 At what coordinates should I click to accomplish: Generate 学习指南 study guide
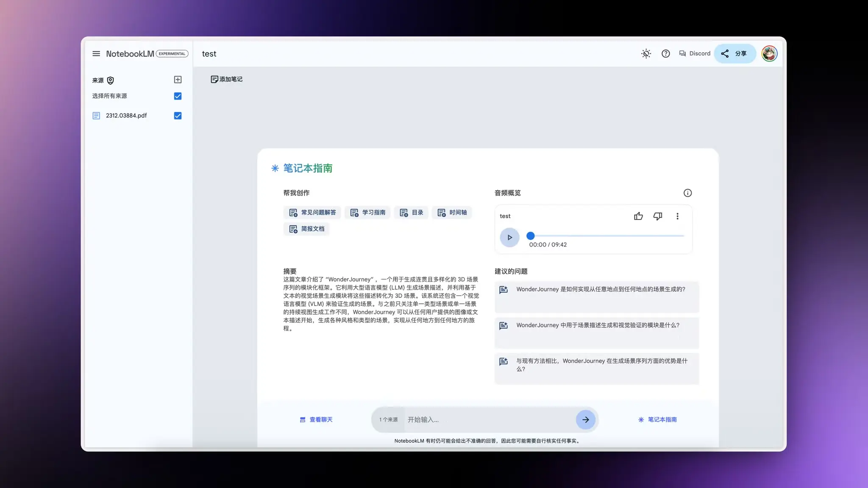point(368,213)
